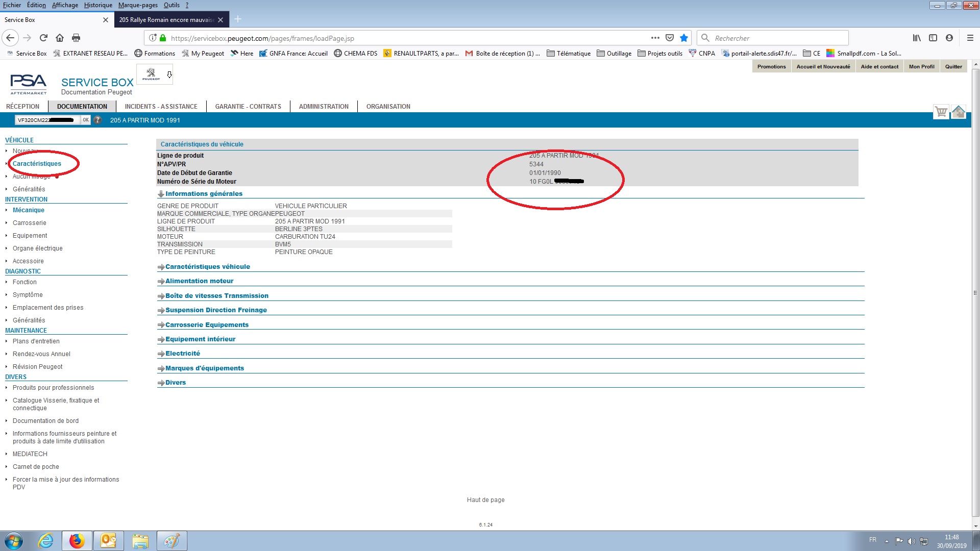Click the Mon Profil button
Image resolution: width=980 pixels, height=551 pixels.
pyautogui.click(x=921, y=67)
